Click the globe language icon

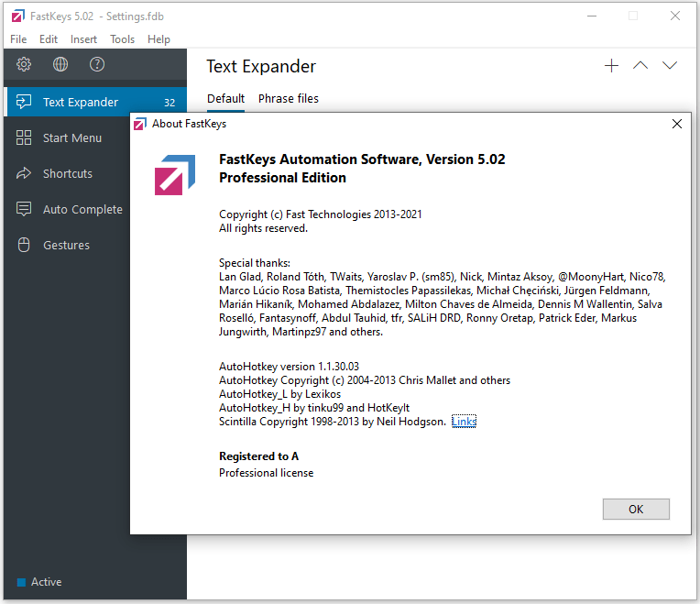click(x=60, y=64)
